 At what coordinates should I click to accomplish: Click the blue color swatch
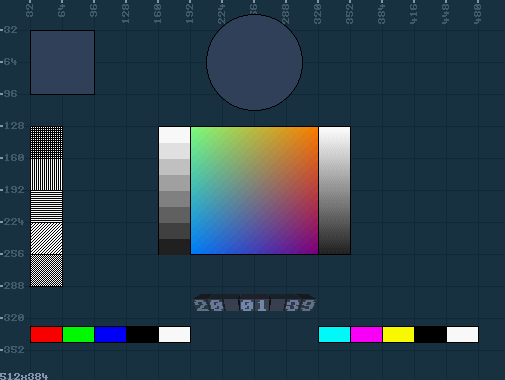(x=110, y=334)
